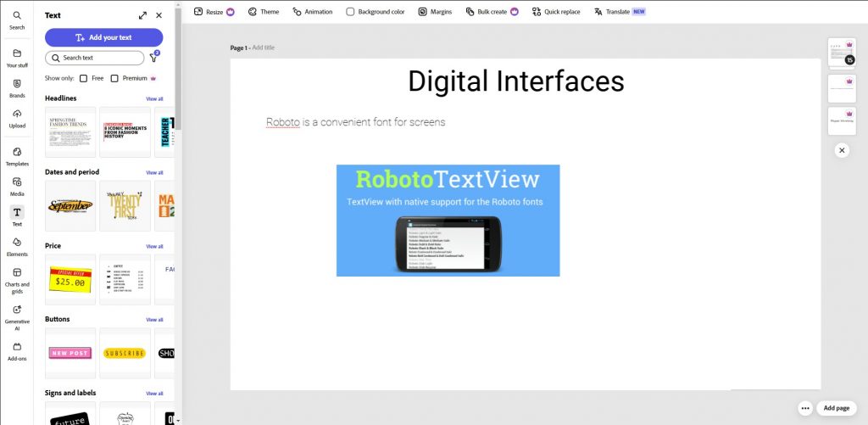Viewport: 868px width, 425px height.
Task: Select the Text tool in sidebar
Action: (x=17, y=216)
